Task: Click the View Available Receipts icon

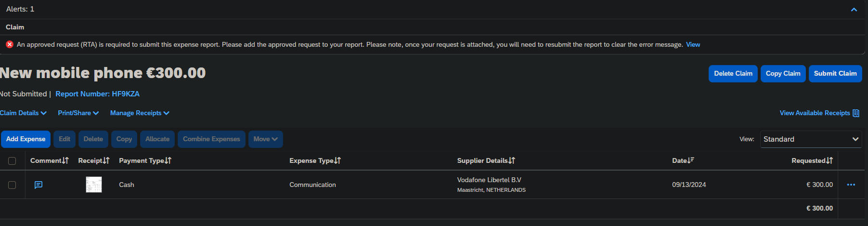Action: click(x=856, y=113)
